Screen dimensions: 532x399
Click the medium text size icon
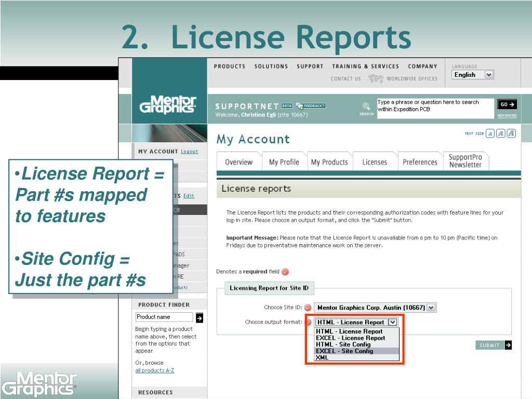[500, 134]
